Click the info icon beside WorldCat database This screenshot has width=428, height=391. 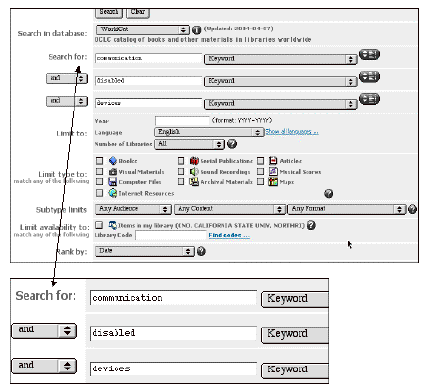(x=197, y=30)
